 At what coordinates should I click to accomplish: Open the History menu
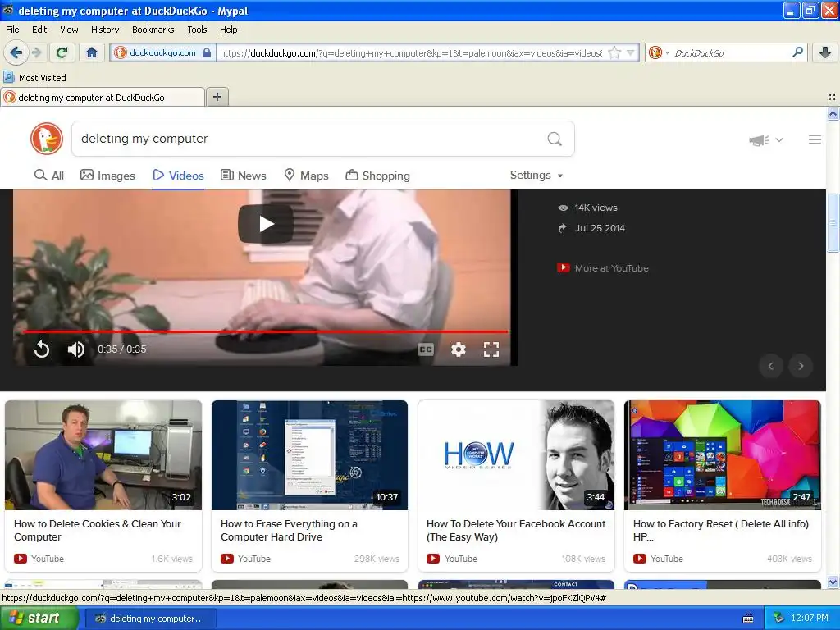(105, 30)
